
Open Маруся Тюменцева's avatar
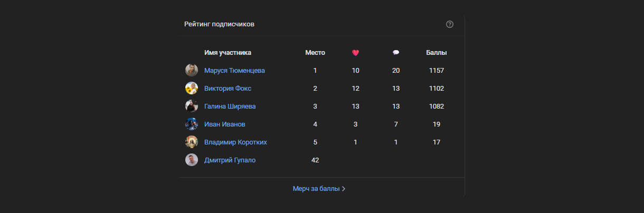[x=192, y=70]
